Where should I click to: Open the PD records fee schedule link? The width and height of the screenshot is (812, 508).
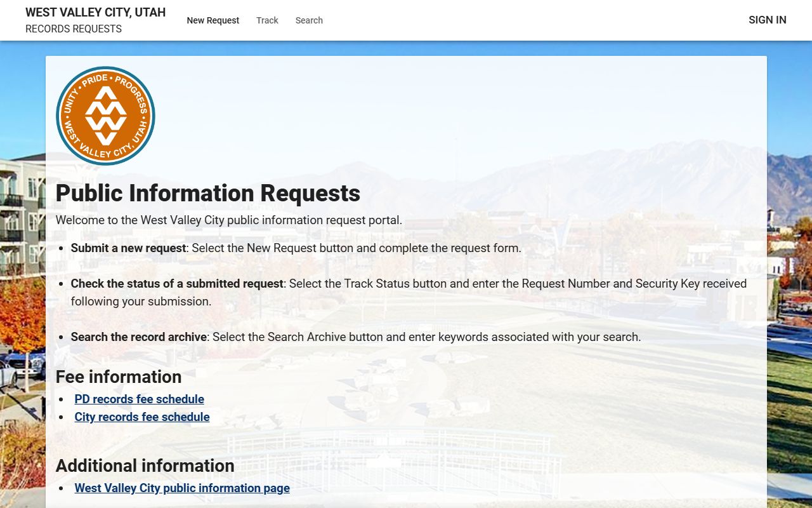[140, 399]
